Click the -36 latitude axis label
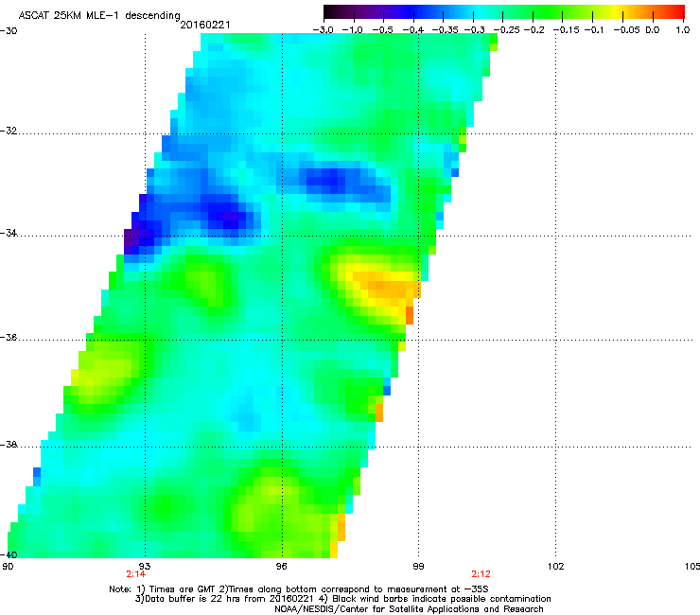Viewport: 700px width, 615px height. pos(9,337)
